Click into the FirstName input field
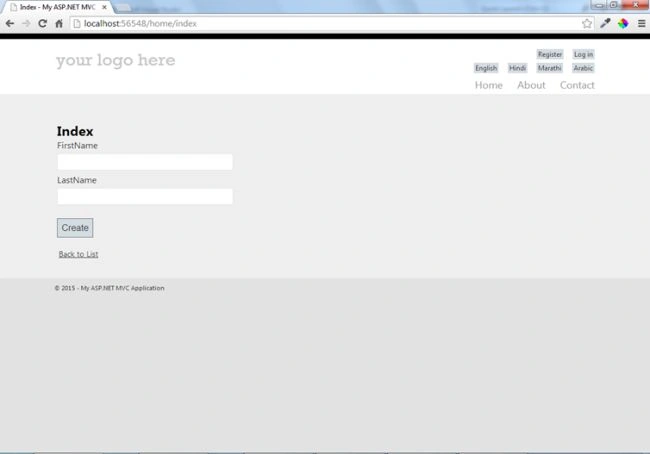The image size is (650, 454). coord(145,162)
